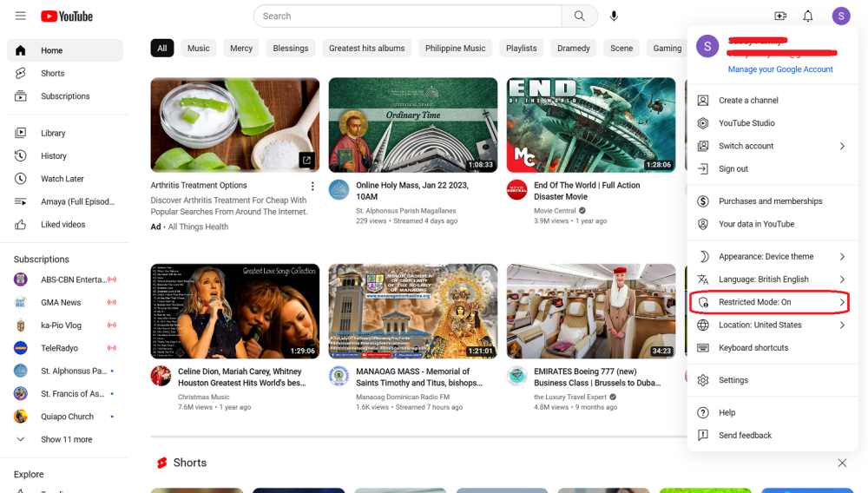This screenshot has width=868, height=493.
Task: Open Help from the account menu
Action: pyautogui.click(x=773, y=413)
